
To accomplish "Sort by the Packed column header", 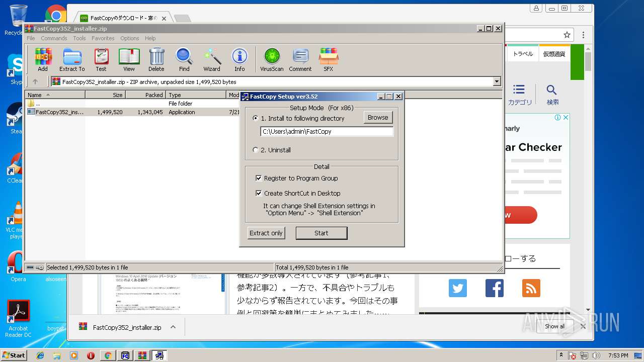I will click(x=145, y=95).
